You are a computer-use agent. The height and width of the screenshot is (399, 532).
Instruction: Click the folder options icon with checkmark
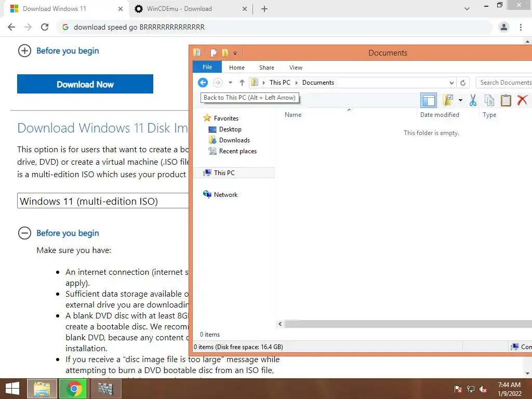tap(448, 100)
